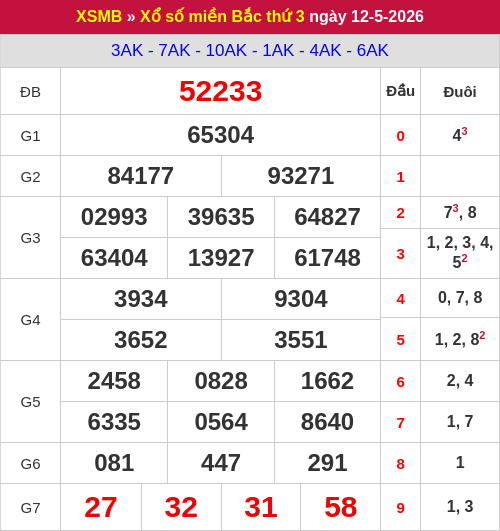Select G3 number 64827
Screen dimensions: 500x531
[x=327, y=217]
